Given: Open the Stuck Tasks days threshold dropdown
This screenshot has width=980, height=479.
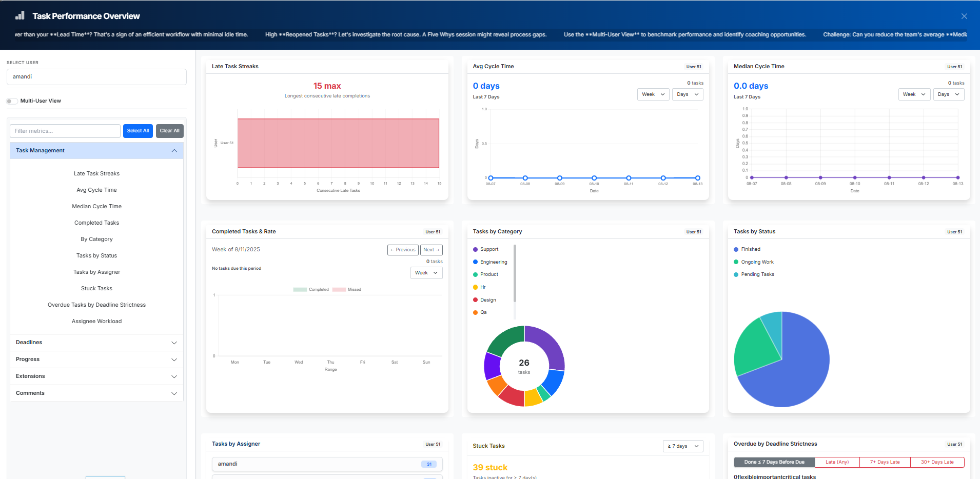Looking at the screenshot, I should pos(682,446).
